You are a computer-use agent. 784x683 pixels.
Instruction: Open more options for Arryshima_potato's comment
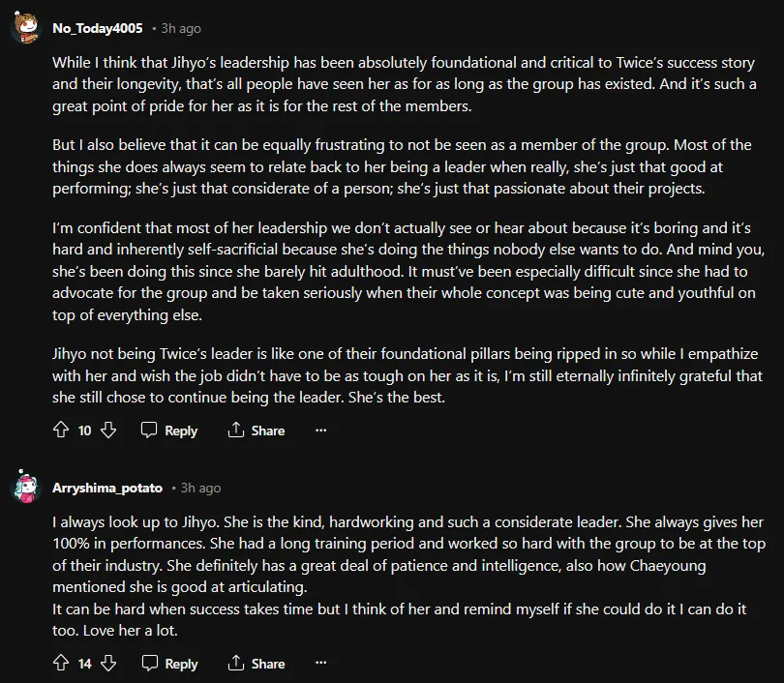(321, 664)
